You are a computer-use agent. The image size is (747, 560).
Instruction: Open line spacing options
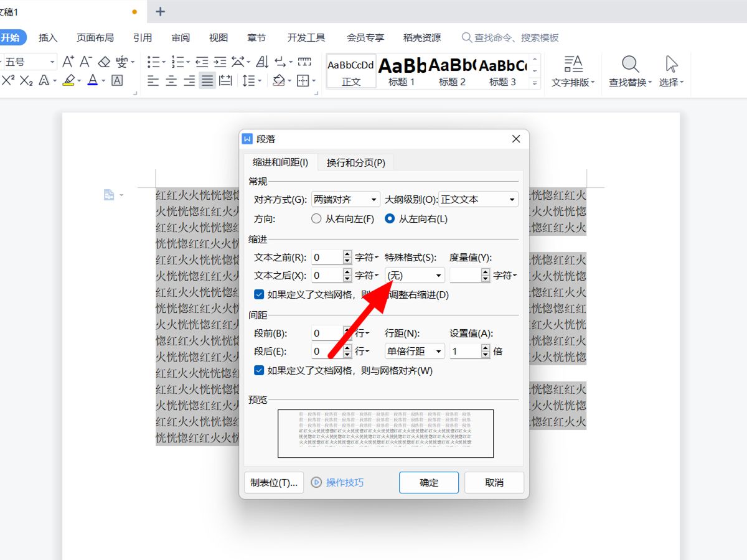(x=249, y=80)
